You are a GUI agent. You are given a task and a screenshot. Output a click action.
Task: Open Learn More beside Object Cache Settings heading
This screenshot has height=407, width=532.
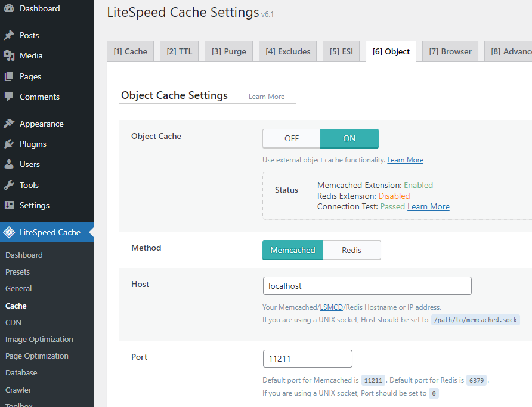pyautogui.click(x=267, y=97)
